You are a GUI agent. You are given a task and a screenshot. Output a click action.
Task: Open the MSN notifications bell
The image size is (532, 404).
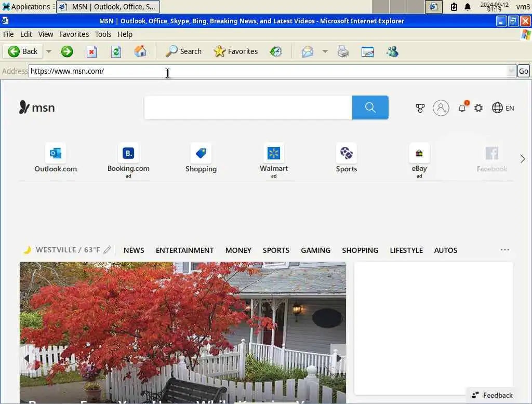click(x=462, y=108)
